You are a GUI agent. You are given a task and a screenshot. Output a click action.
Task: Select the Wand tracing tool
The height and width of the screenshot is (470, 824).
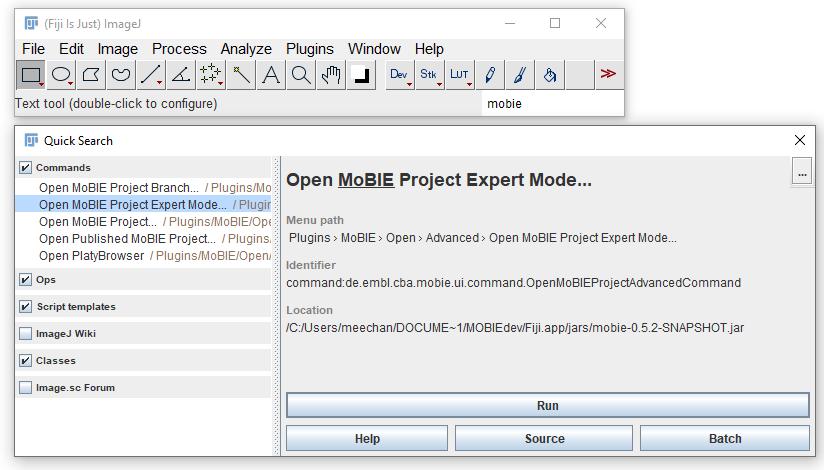tap(241, 75)
